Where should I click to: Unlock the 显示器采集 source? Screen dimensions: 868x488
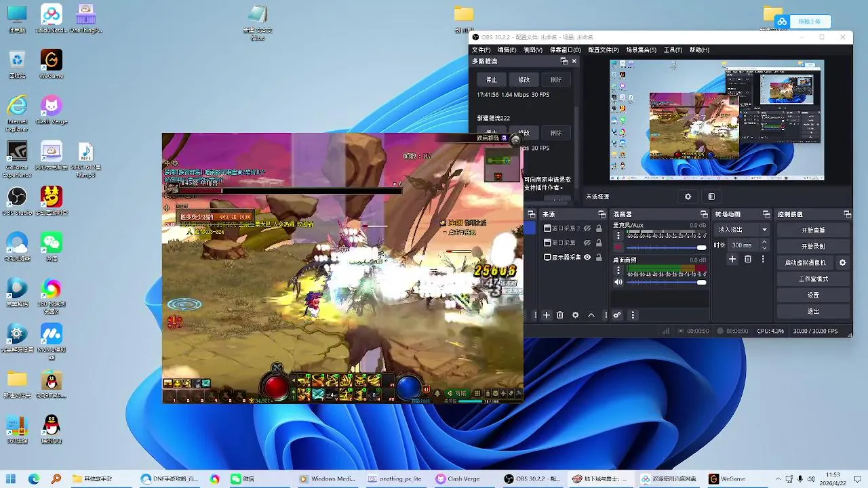tap(599, 258)
